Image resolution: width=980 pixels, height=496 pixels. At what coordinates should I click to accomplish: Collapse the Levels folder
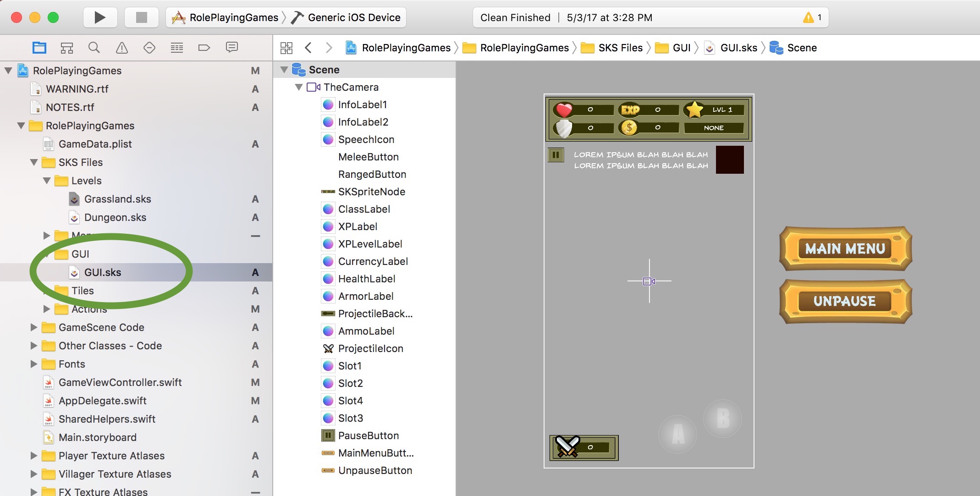click(47, 181)
